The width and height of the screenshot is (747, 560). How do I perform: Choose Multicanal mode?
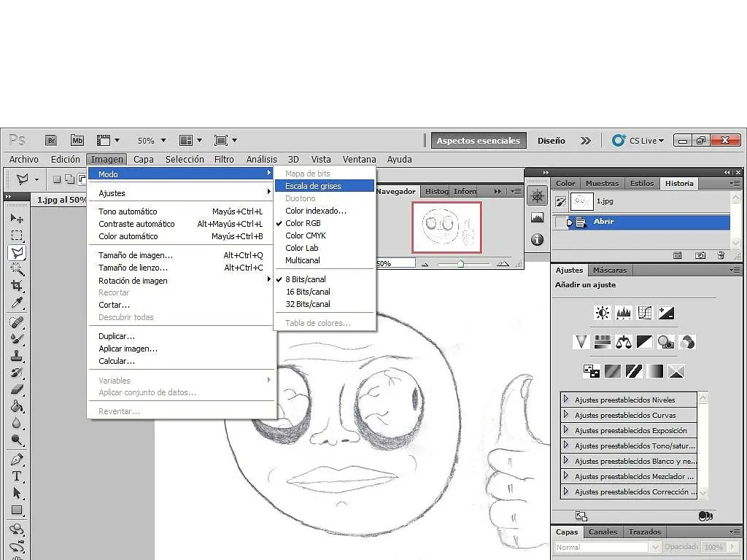pyautogui.click(x=303, y=260)
